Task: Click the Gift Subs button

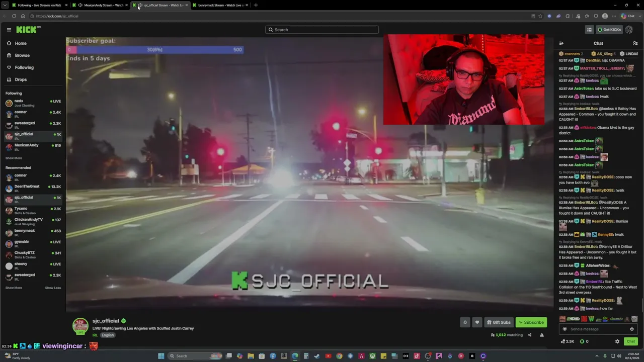Action: click(499, 322)
